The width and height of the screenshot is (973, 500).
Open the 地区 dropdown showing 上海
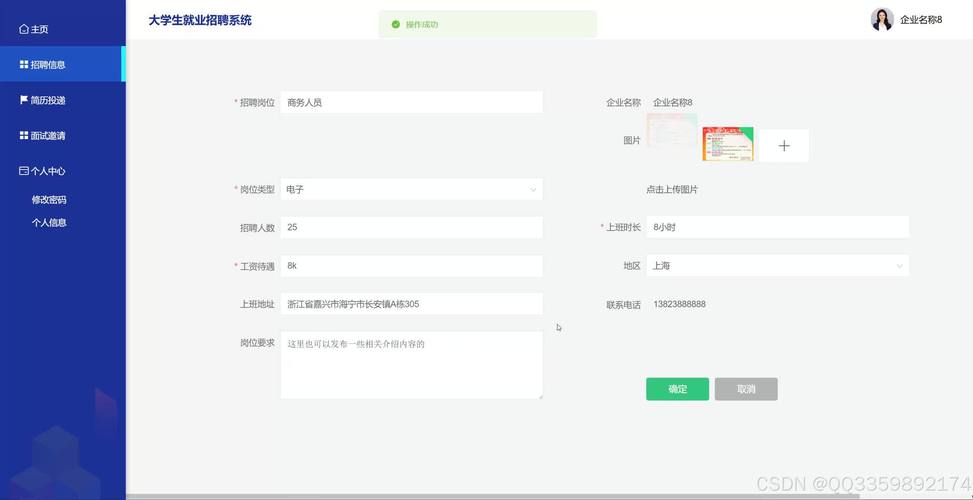pyautogui.click(x=778, y=266)
